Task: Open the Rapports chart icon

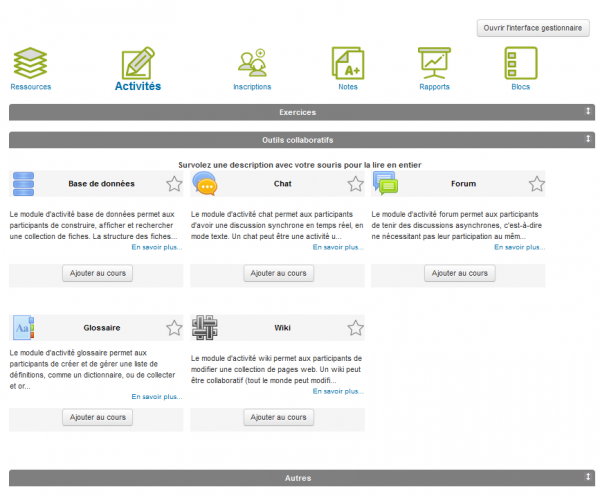Action: click(434, 62)
